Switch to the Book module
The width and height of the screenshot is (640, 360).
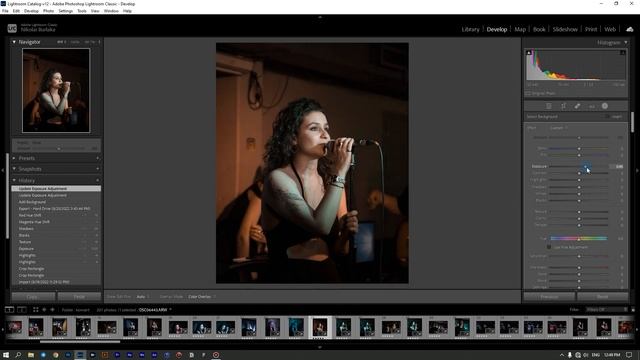(539, 29)
